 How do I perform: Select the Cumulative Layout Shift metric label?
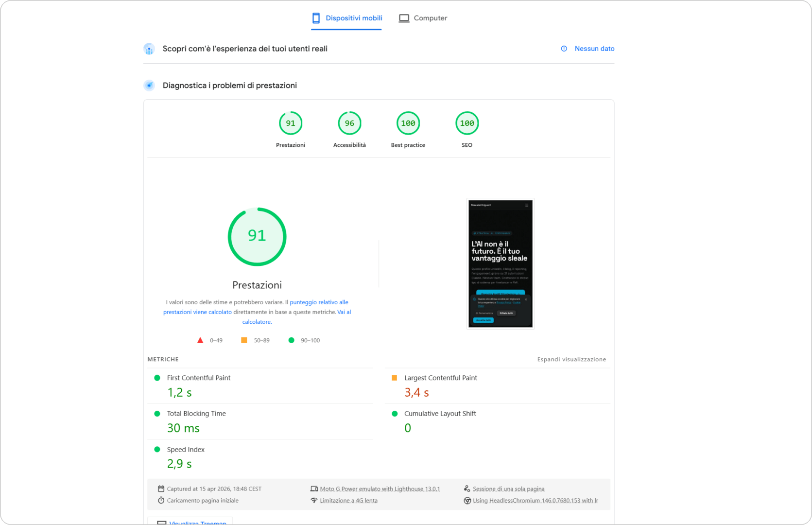[440, 414]
